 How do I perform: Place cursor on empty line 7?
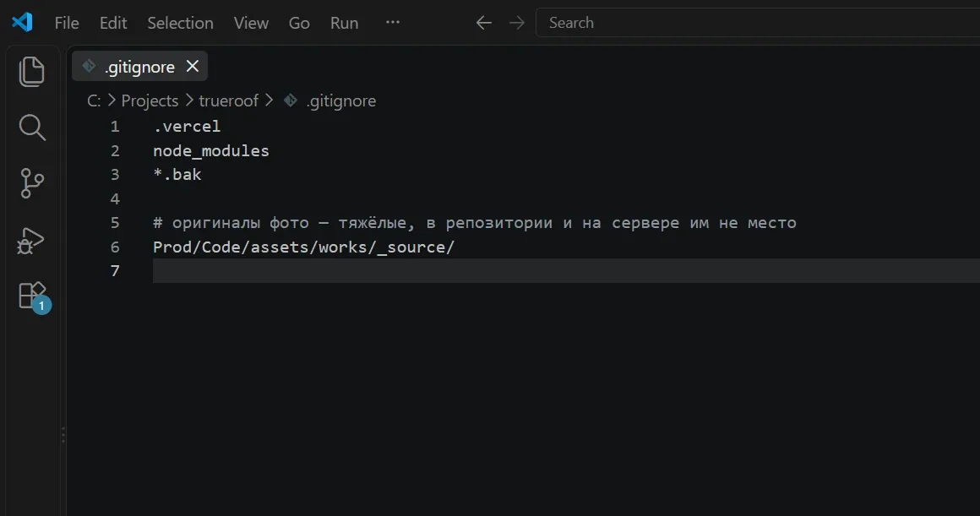point(566,271)
